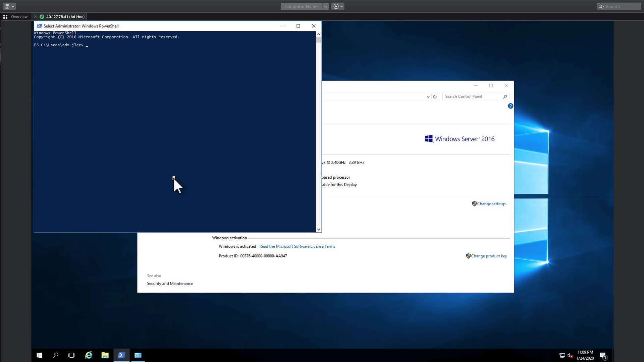Click the Change product key link
Image resolution: width=644 pixels, height=362 pixels.
489,256
